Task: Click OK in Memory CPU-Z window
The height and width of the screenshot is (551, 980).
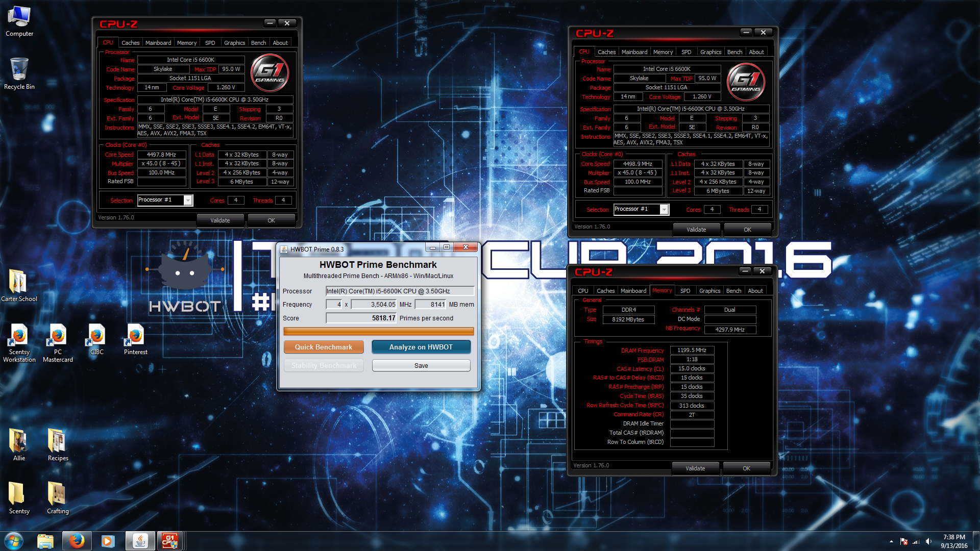Action: [746, 468]
